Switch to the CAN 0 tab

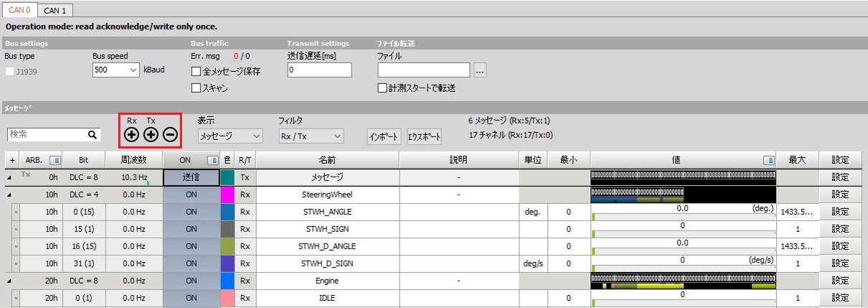pyautogui.click(x=19, y=10)
